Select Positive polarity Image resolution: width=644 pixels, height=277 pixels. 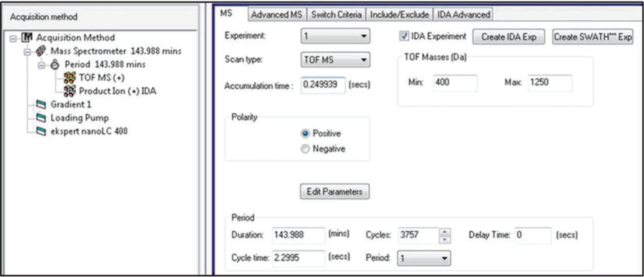click(x=305, y=134)
